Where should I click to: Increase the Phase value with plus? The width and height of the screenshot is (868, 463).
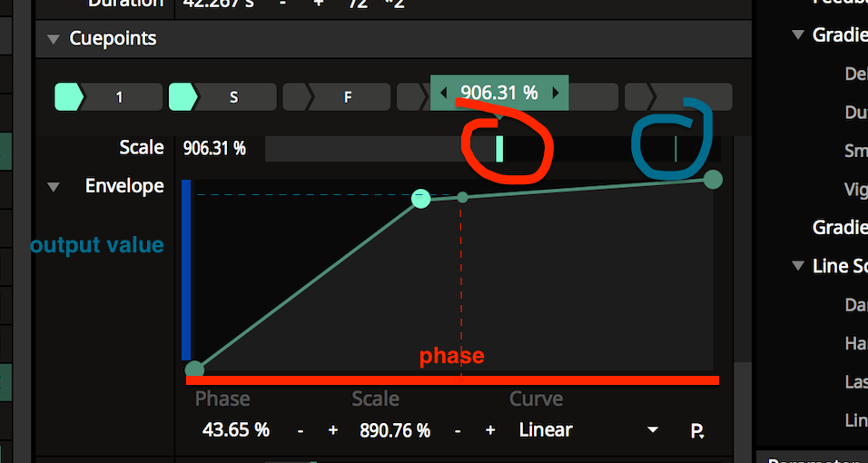pyautogui.click(x=332, y=430)
